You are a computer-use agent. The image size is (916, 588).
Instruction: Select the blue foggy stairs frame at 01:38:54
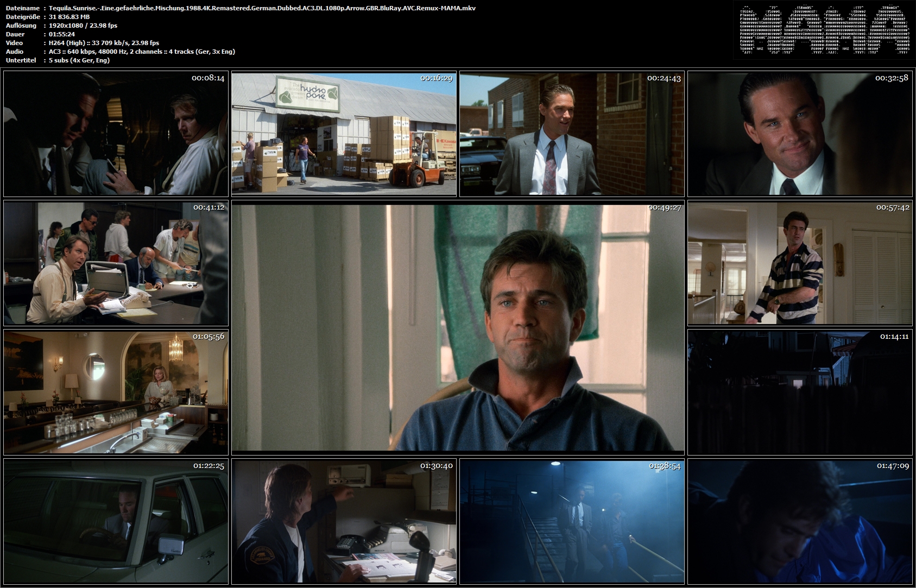[x=572, y=521]
